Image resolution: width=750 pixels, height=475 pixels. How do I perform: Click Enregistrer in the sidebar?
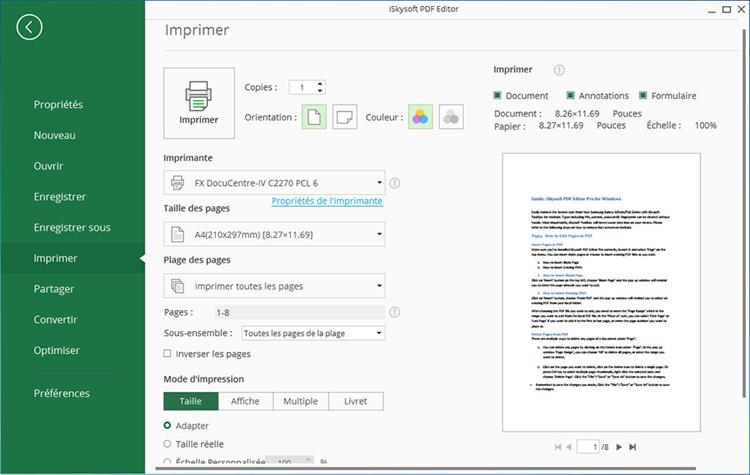tap(60, 197)
